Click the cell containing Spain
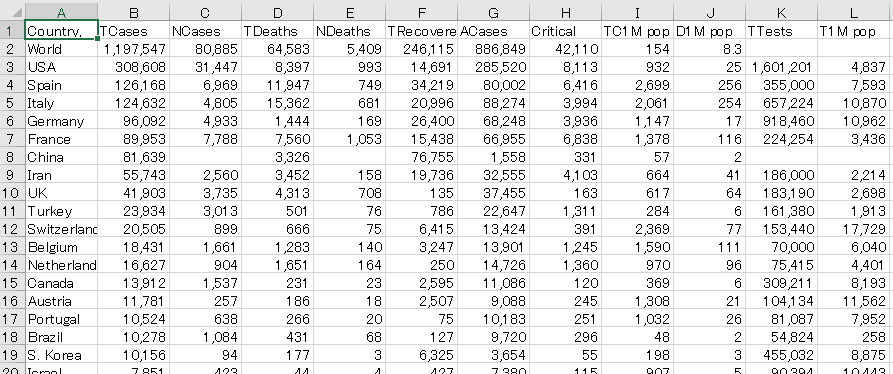 coord(62,85)
